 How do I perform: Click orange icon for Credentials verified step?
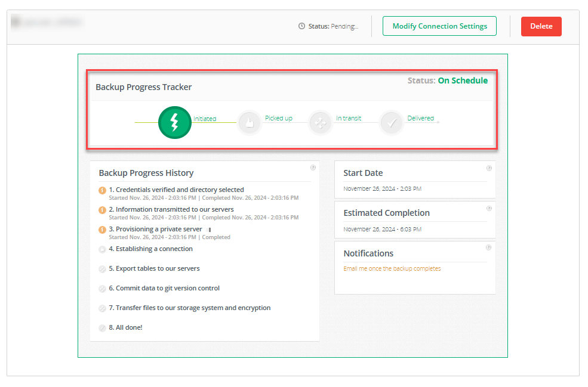pos(102,190)
